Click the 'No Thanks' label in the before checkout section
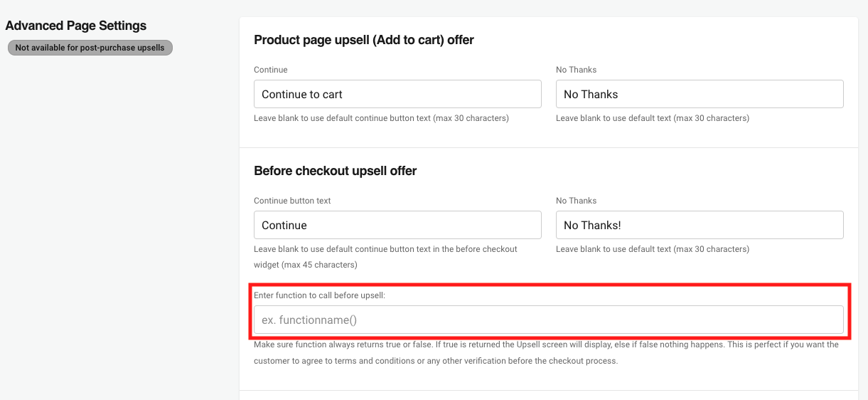The image size is (868, 400). pyautogui.click(x=577, y=201)
